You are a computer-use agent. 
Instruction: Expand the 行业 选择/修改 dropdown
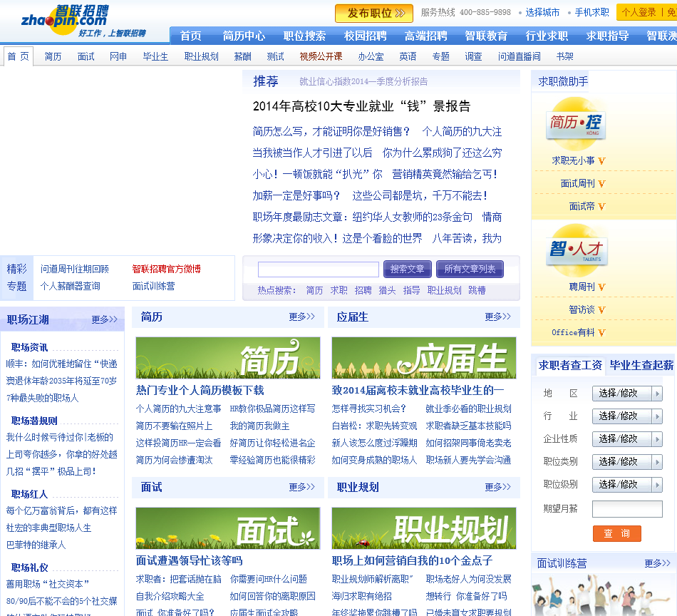[x=627, y=416]
